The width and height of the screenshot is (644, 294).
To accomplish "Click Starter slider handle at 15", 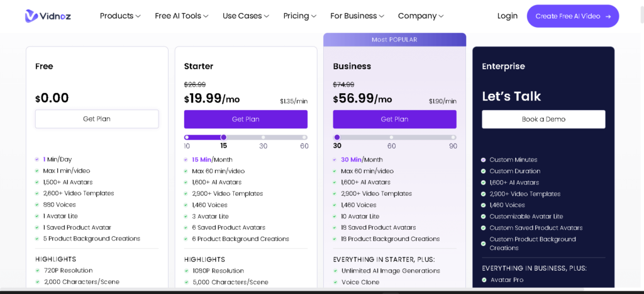I will click(223, 137).
